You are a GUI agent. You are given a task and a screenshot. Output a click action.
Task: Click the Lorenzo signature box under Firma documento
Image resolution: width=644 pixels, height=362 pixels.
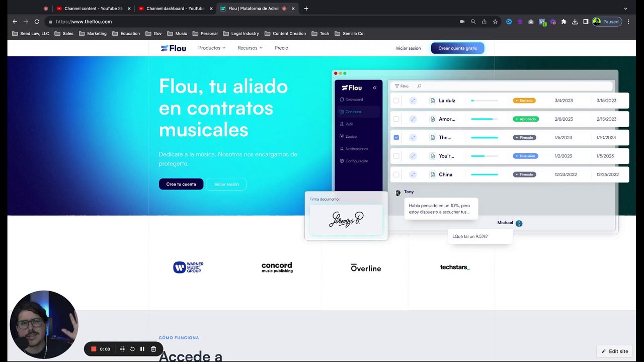[x=346, y=219]
